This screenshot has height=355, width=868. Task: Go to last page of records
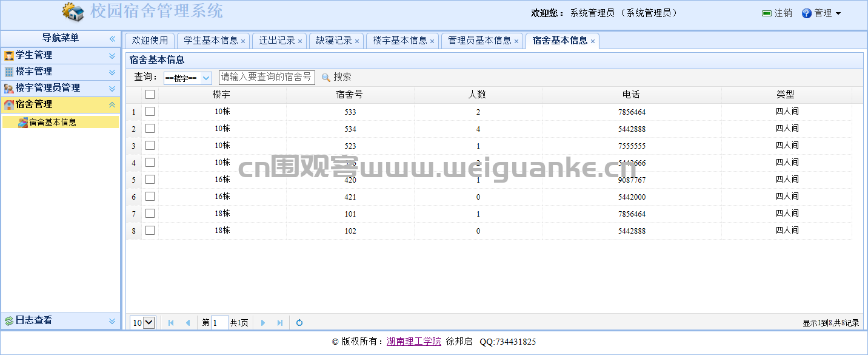tap(280, 323)
